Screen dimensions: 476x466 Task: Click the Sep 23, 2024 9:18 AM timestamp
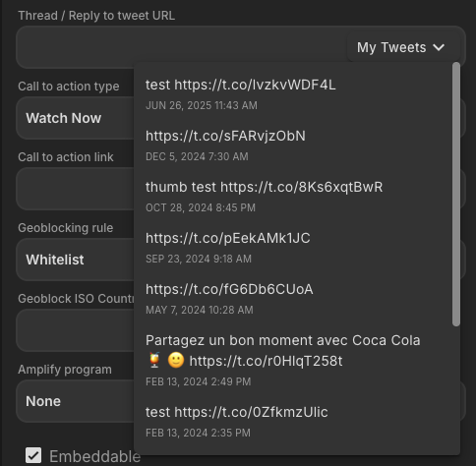(199, 259)
